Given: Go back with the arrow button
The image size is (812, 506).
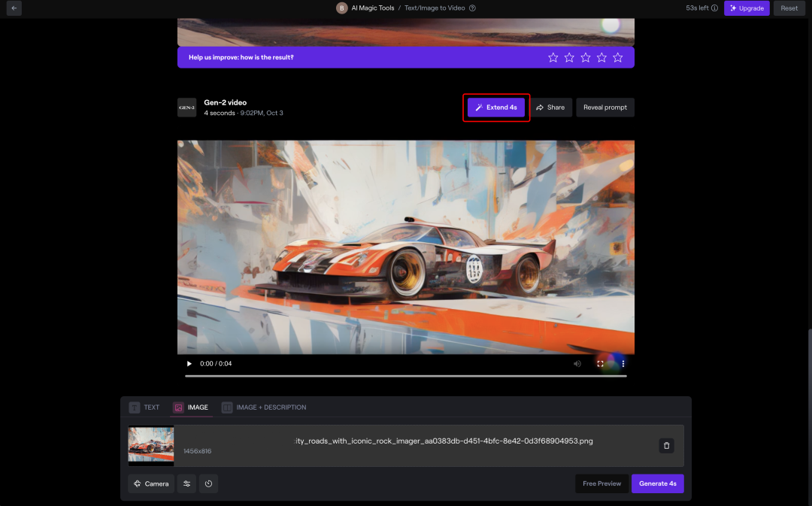Looking at the screenshot, I should tap(14, 8).
